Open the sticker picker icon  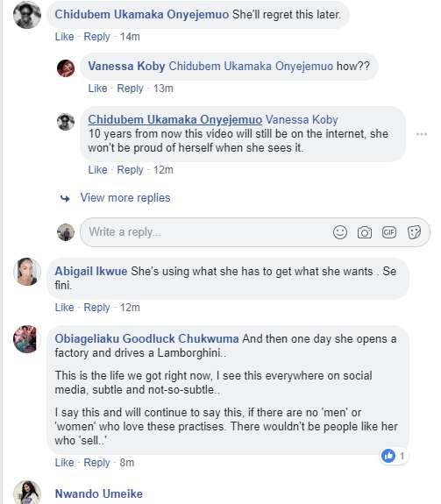click(x=414, y=232)
